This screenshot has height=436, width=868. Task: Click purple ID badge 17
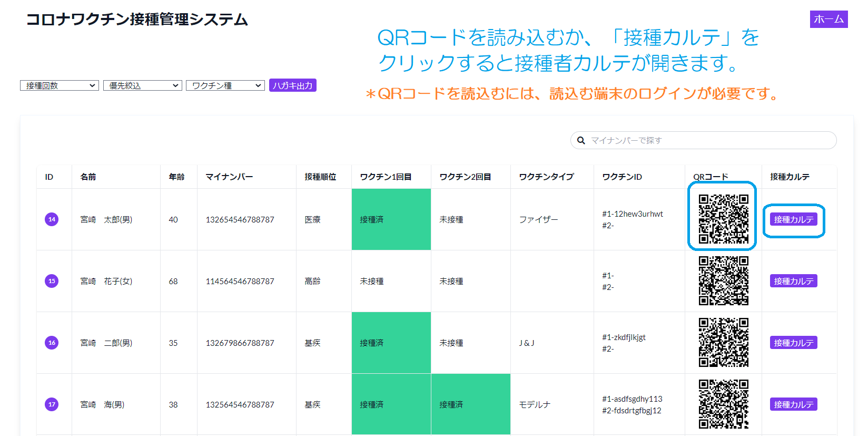52,404
